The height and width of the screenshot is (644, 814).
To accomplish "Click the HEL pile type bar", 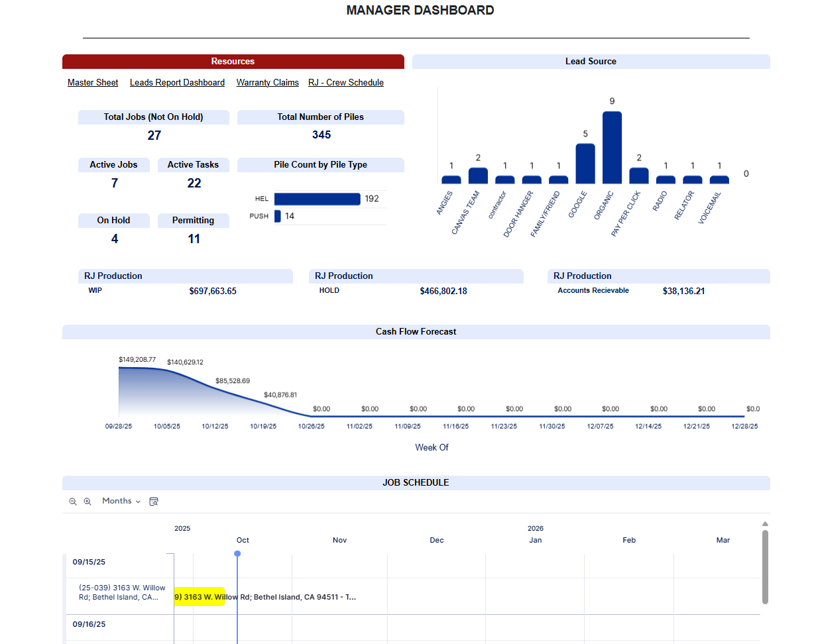I will click(317, 199).
